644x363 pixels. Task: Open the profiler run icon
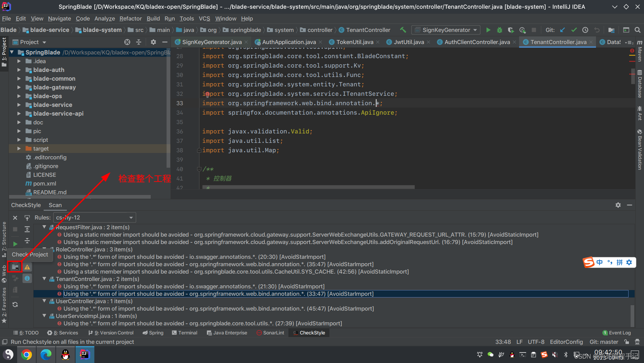tap(522, 30)
